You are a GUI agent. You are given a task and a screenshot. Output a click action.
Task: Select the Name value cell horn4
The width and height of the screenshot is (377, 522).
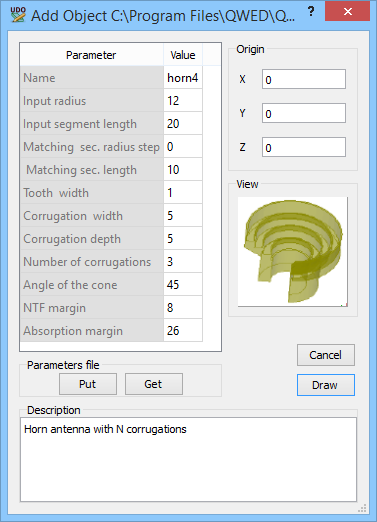click(183, 78)
